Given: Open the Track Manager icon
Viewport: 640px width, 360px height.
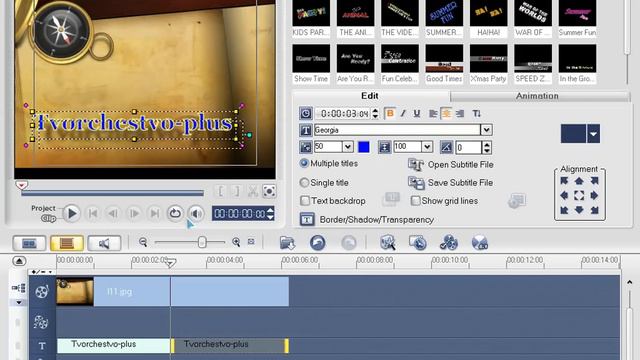Looking at the screenshot, I should [x=449, y=243].
